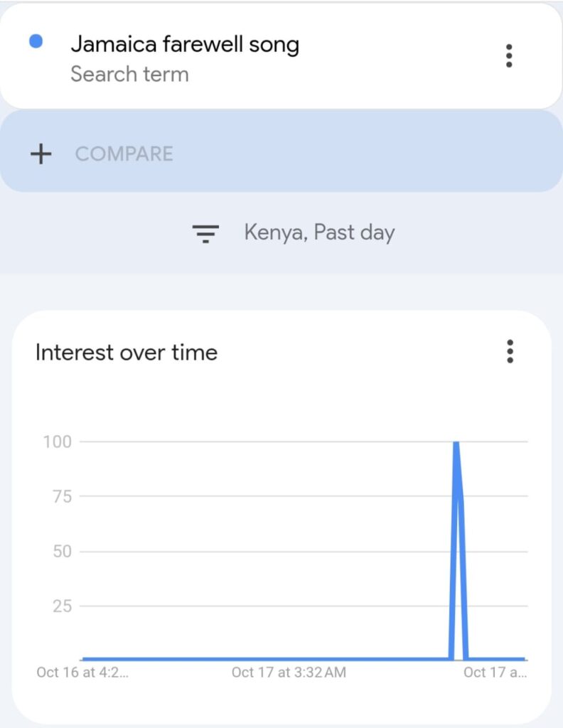Screen dimensions: 563x728
Task: Click the 75 value on the y-axis
Action: 62,496
